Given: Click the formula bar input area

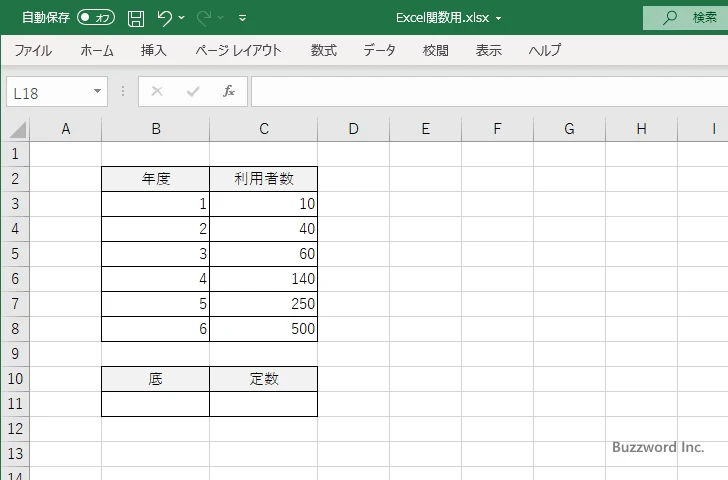Looking at the screenshot, I should [x=489, y=92].
